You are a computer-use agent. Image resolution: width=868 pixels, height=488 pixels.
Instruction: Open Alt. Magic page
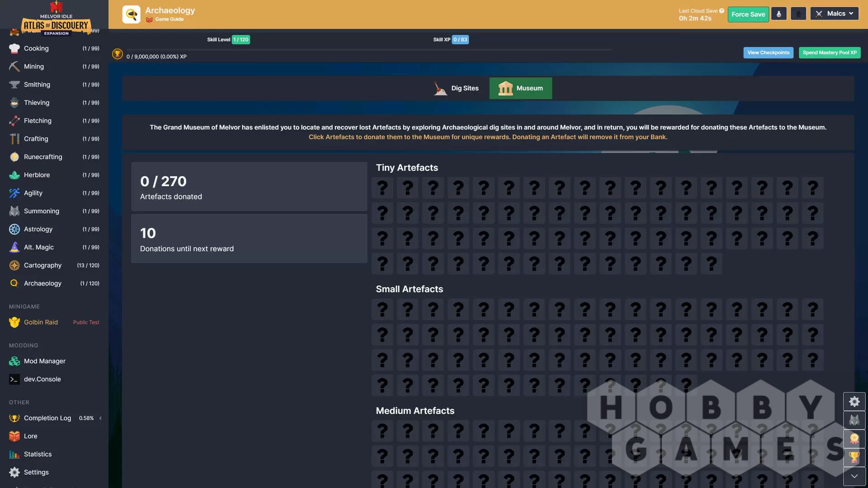point(54,247)
